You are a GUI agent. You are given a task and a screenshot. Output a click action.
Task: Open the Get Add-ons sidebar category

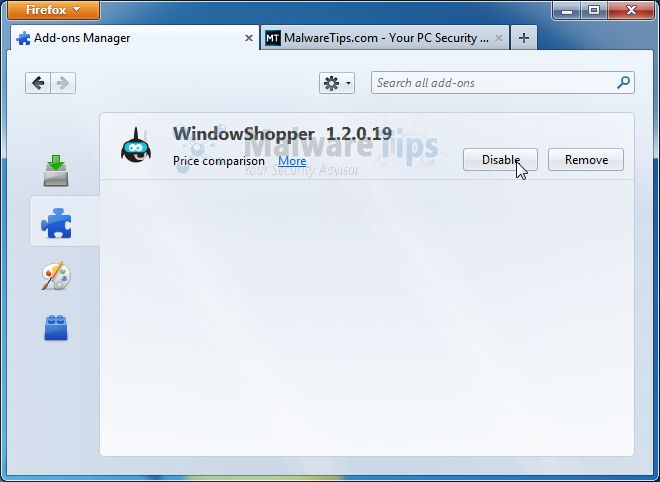point(56,170)
